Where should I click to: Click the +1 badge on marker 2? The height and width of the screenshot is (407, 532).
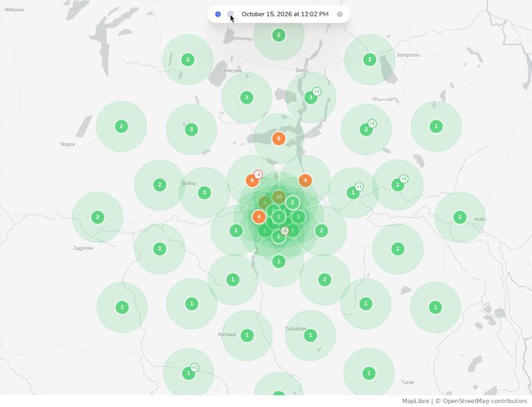pyautogui.click(x=372, y=123)
